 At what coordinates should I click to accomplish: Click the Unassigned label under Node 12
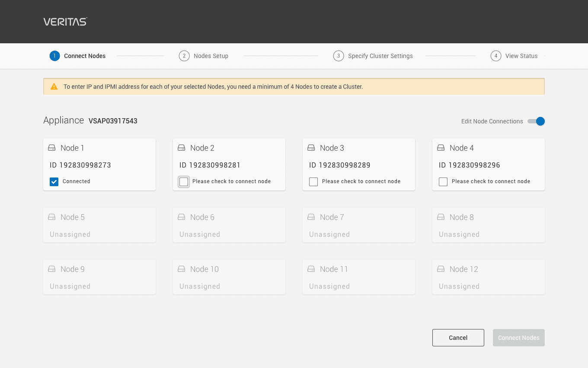[x=459, y=287]
